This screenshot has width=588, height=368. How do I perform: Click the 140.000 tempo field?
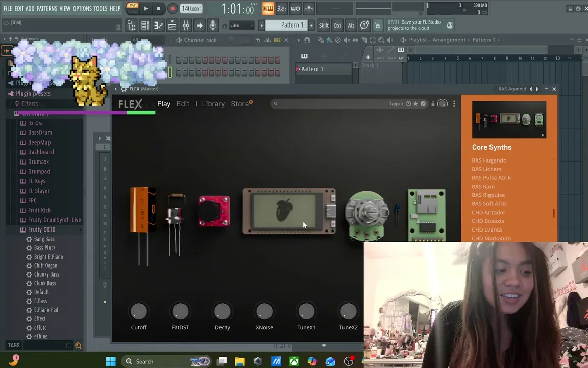coord(191,8)
